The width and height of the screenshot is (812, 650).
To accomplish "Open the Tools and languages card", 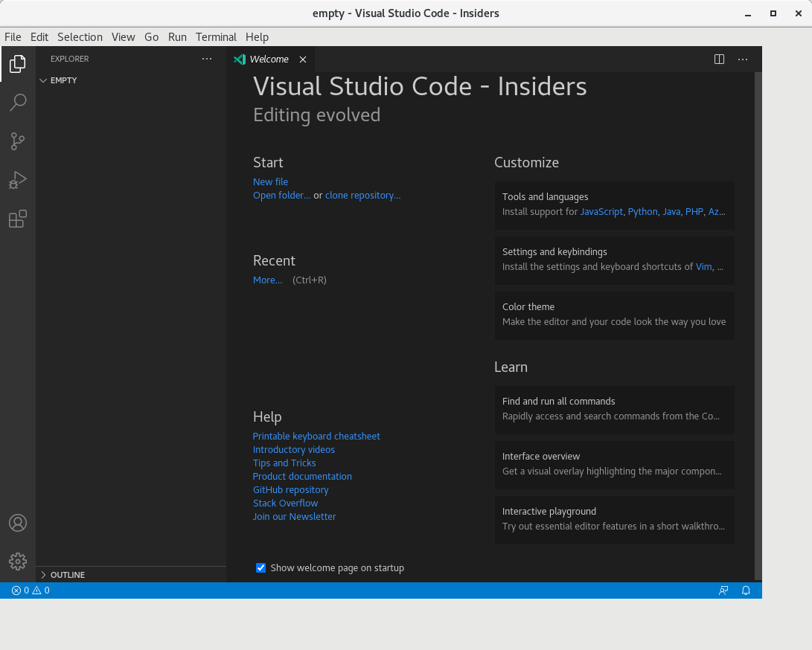I will click(614, 205).
